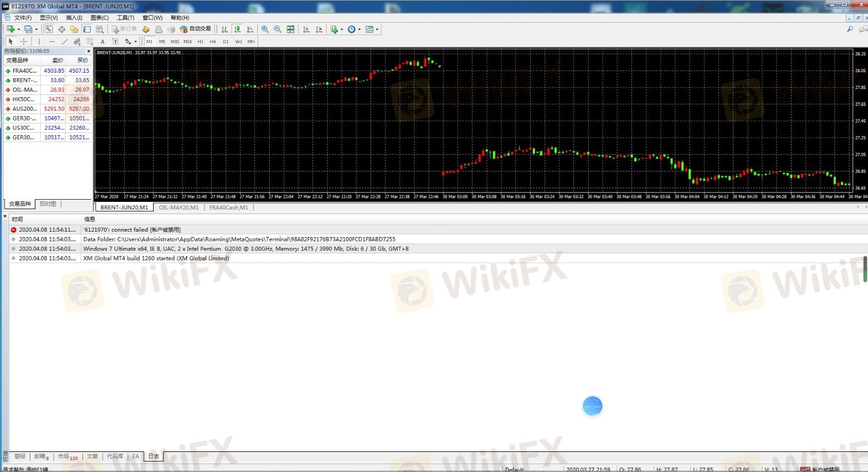Viewport: 868px width, 472px height.
Task: Open the 插入(I) Insert menu
Action: [x=74, y=18]
